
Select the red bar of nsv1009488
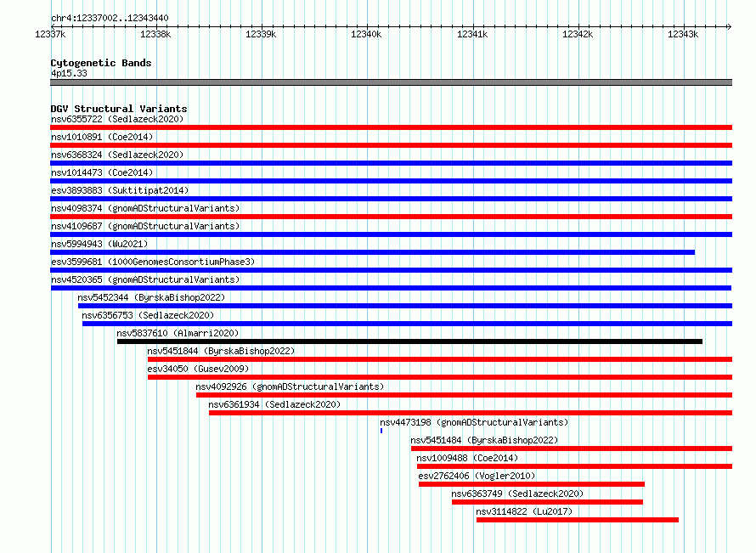point(575,466)
